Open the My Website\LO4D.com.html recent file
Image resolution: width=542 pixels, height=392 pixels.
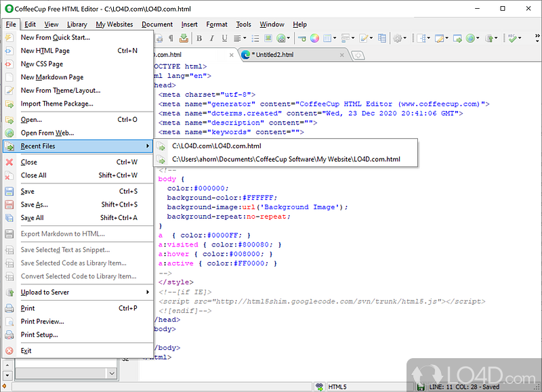pos(285,159)
